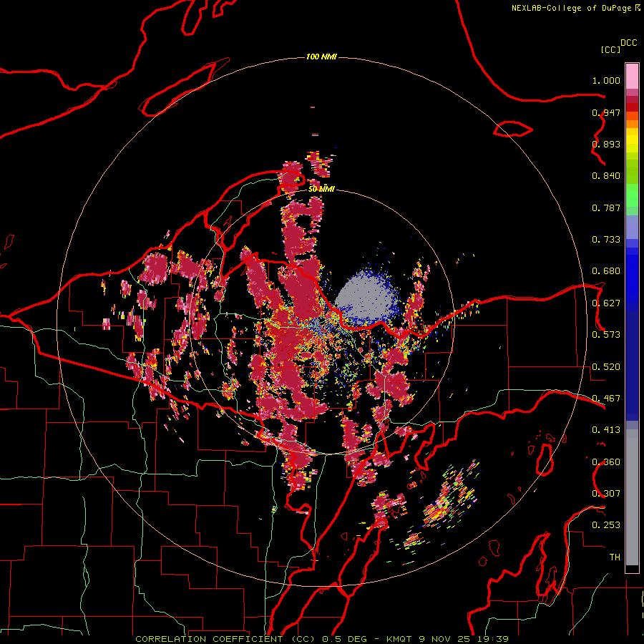The height and width of the screenshot is (644, 644).
Task: Click the 50 NMI range ring label
Action: (321, 189)
